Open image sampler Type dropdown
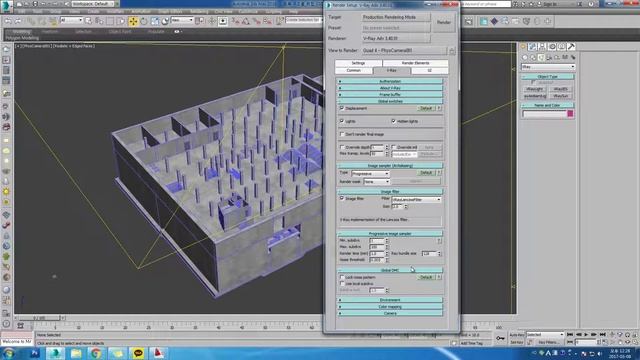 (370, 173)
